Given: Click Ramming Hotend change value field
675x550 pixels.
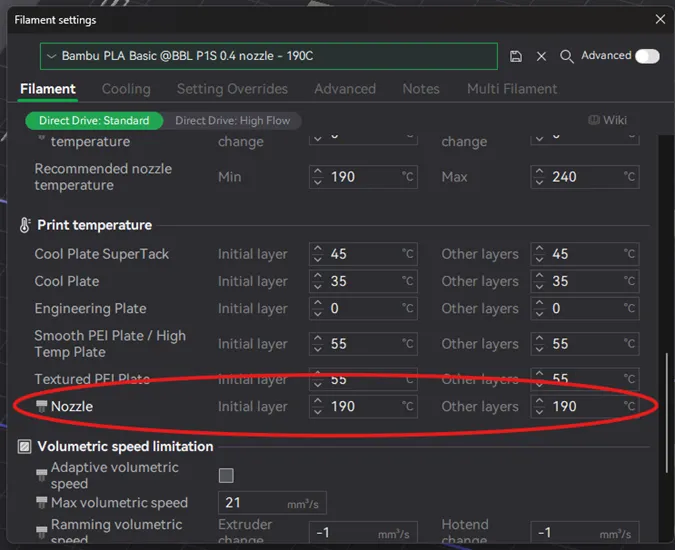Looking at the screenshot, I should [x=585, y=532].
